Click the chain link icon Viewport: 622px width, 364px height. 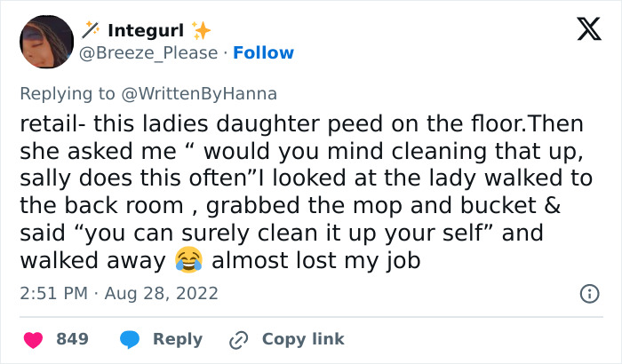pyautogui.click(x=237, y=339)
